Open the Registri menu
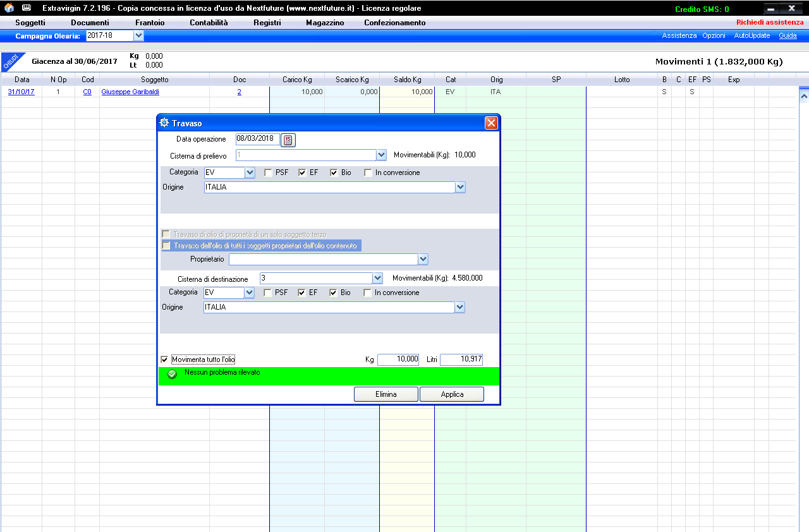 (267, 23)
